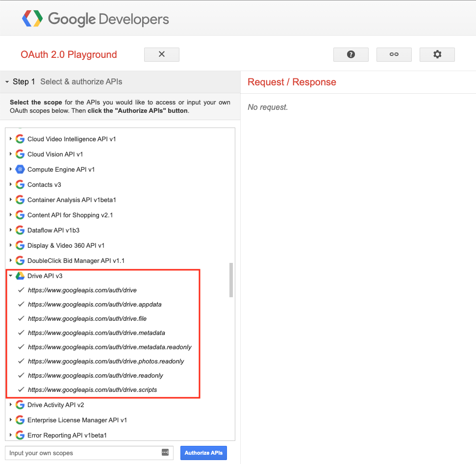Focus the Input your own scopes field
Viewport: 476px width, 464px height.
[89, 453]
